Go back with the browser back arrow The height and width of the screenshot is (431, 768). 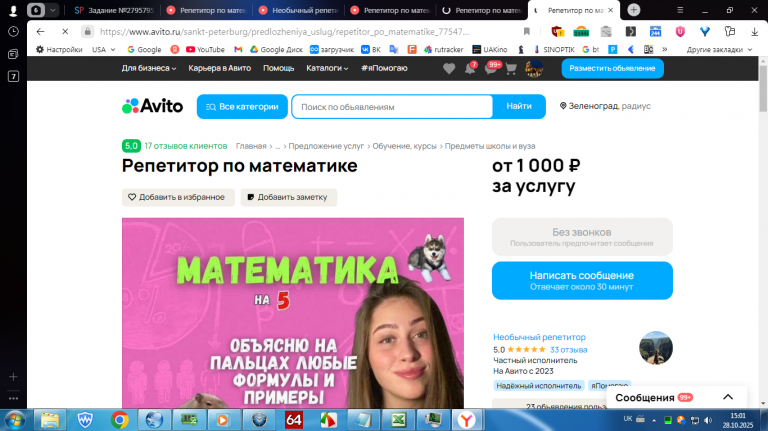coord(40,31)
